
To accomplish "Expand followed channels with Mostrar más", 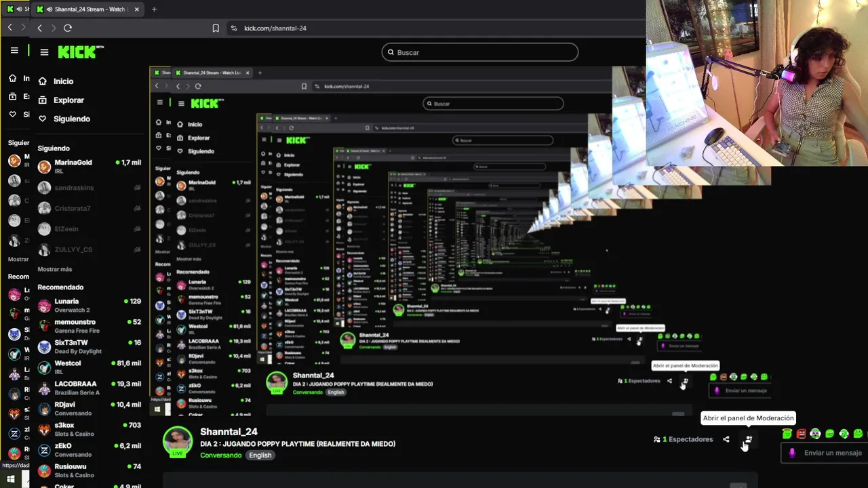I will click(x=55, y=269).
